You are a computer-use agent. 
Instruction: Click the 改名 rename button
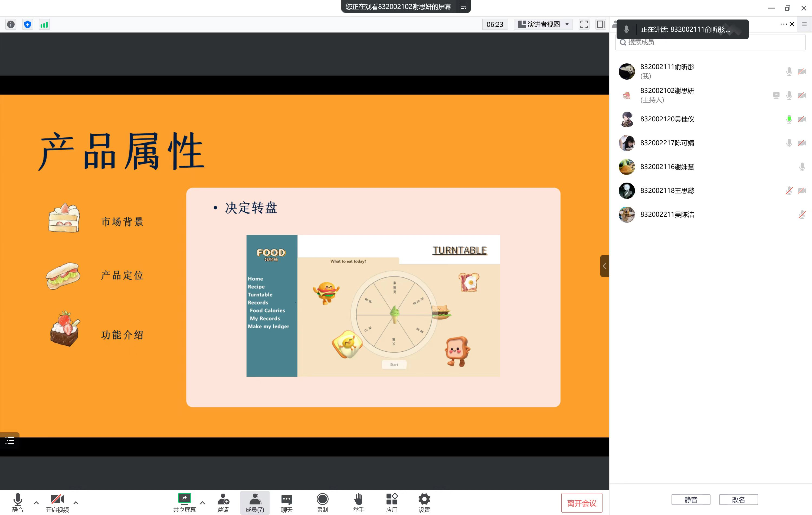(x=738, y=500)
